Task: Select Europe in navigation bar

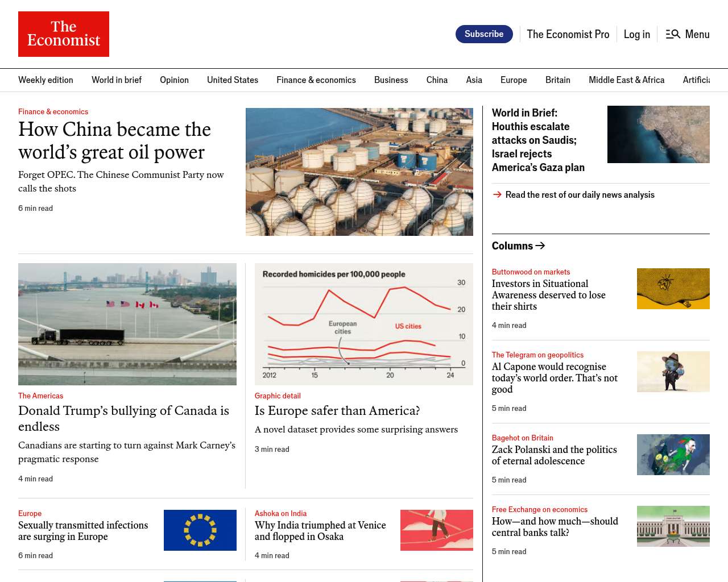Action: pos(514,80)
